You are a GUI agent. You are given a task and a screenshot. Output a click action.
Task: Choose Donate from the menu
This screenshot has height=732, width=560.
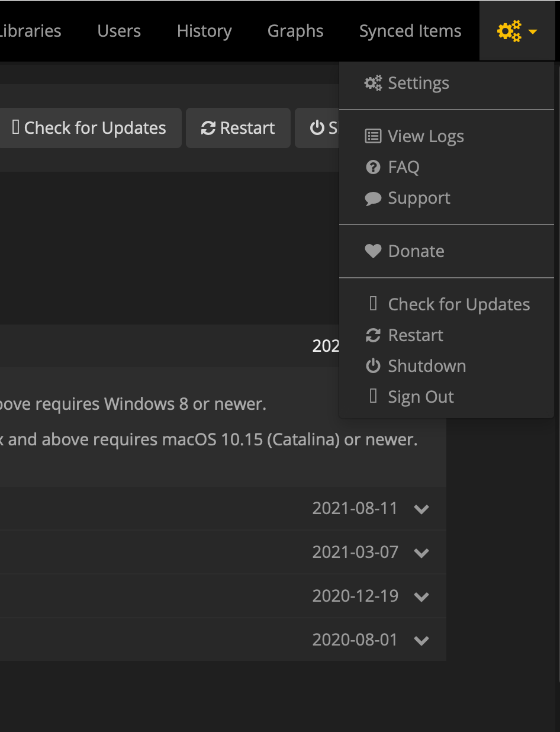point(447,251)
